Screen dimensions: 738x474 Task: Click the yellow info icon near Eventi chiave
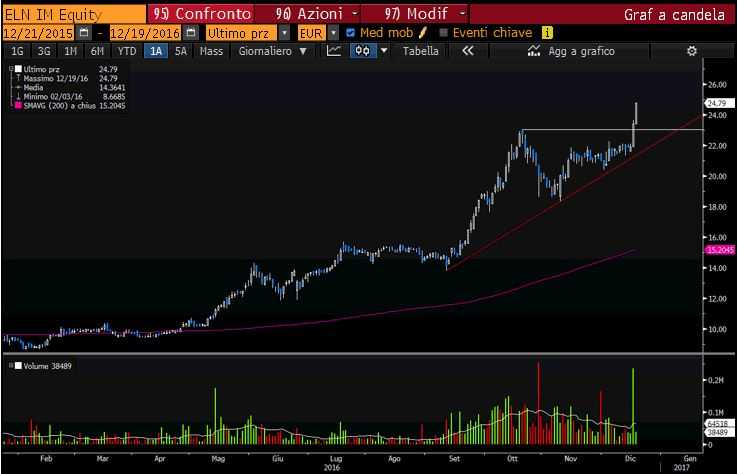547,32
